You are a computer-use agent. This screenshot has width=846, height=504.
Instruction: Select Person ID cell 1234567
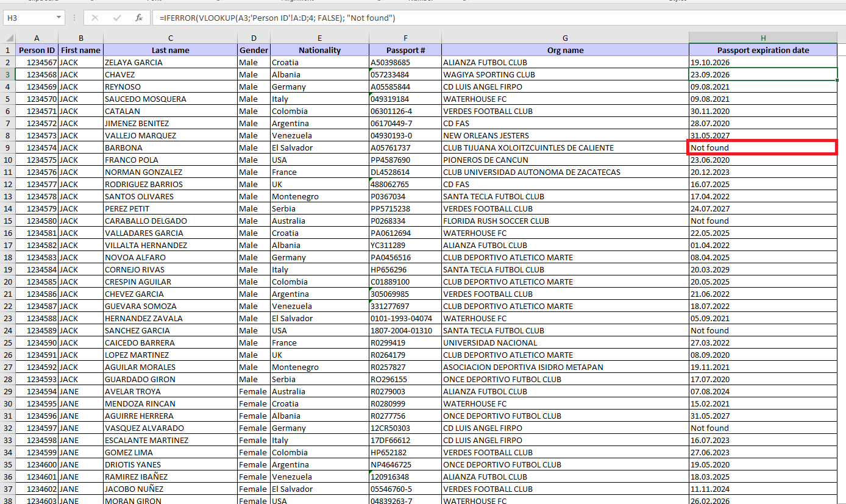41,62
